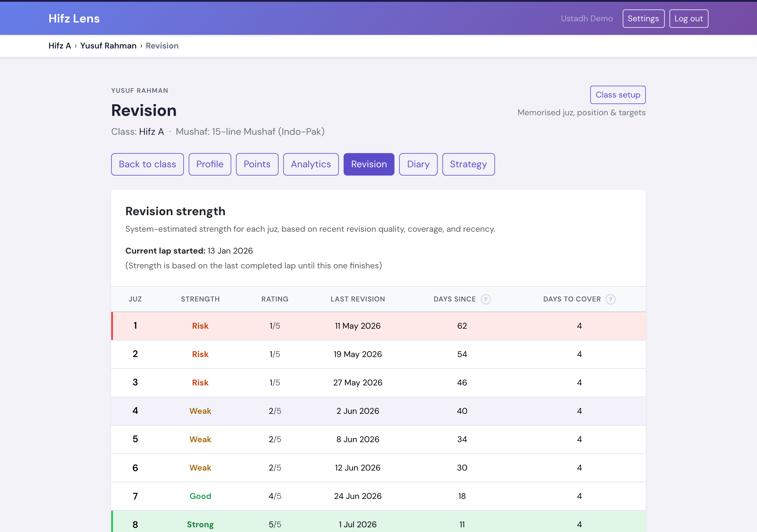Open the Settings button in header
This screenshot has height=532, width=757.
[x=643, y=18]
